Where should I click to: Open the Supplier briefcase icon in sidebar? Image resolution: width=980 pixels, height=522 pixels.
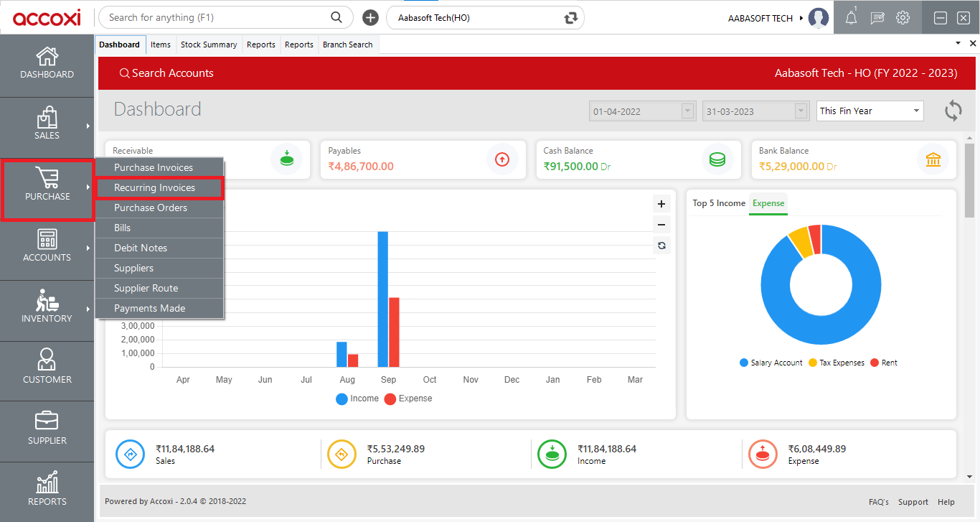coord(47,421)
